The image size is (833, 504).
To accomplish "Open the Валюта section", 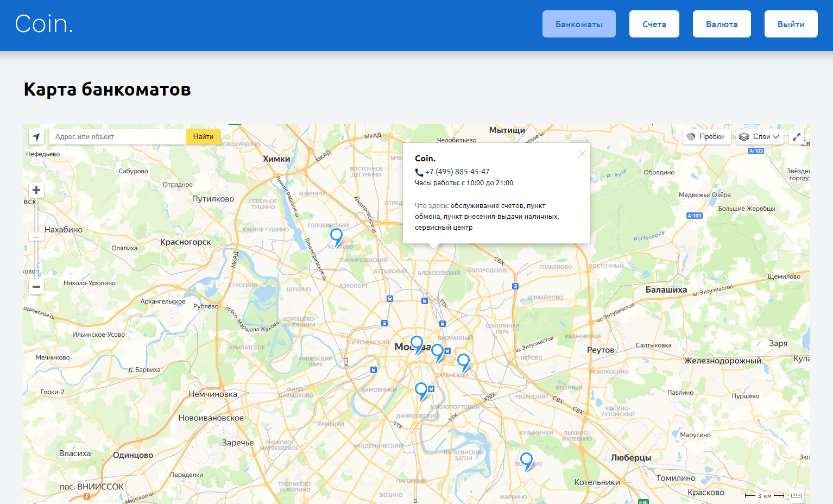I will click(x=722, y=24).
